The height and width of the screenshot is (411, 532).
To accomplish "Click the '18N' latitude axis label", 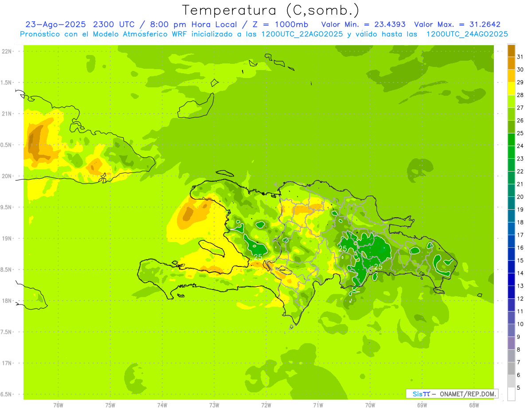I will click(7, 301).
